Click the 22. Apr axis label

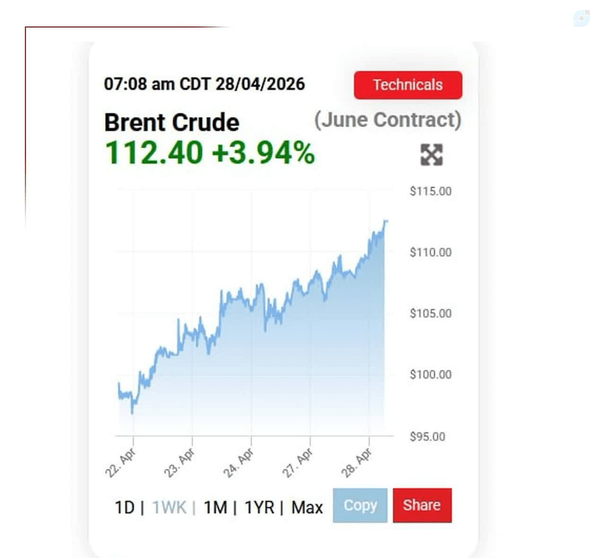[121, 463]
